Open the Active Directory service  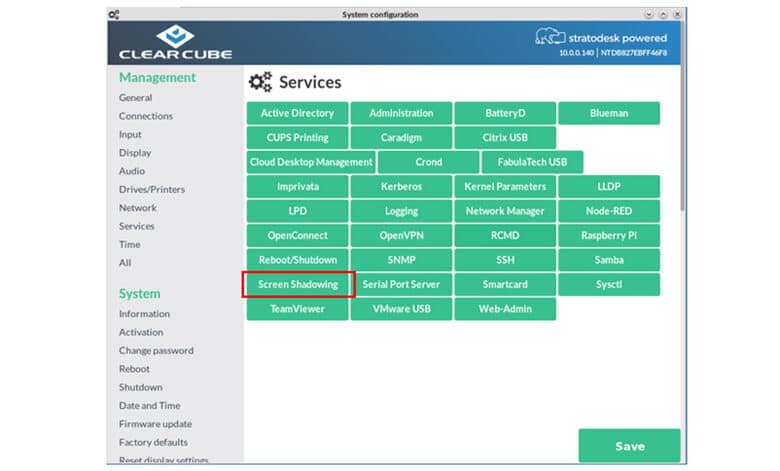coord(297,113)
